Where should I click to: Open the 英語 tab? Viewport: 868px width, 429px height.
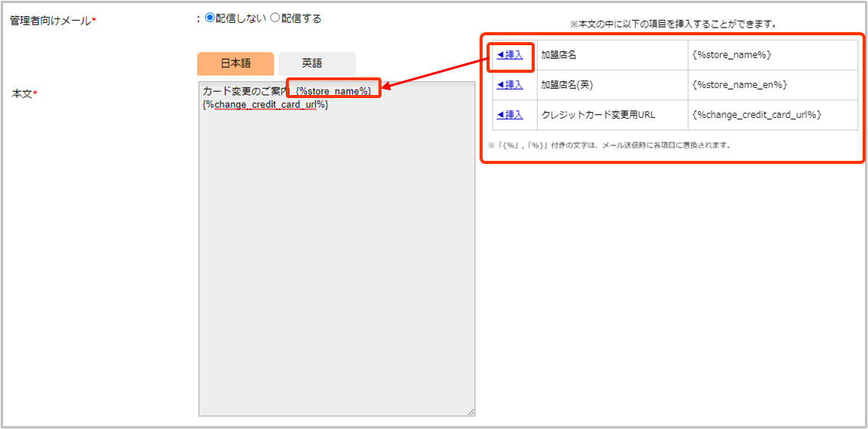[x=316, y=64]
